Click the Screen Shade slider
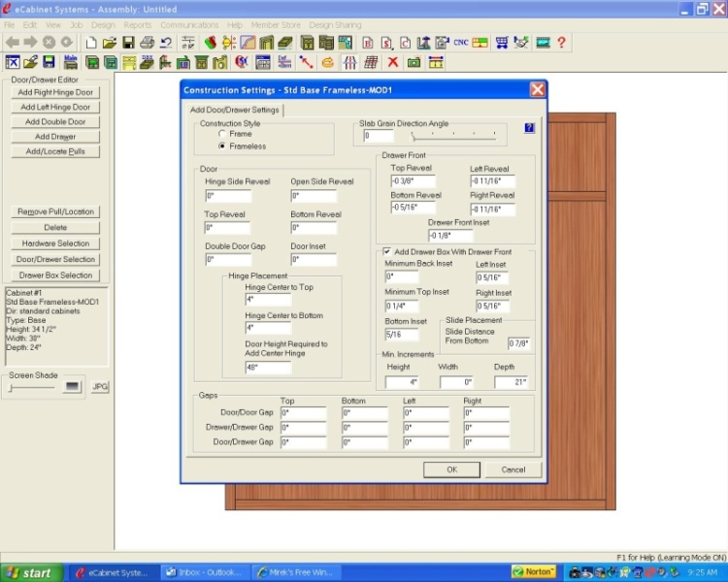This screenshot has width=728, height=582. click(12, 387)
